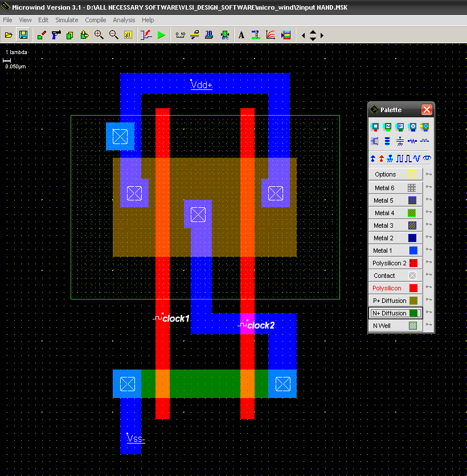The width and height of the screenshot is (467, 476).
Task: Select the metal bus generator icon
Action: 387,141
